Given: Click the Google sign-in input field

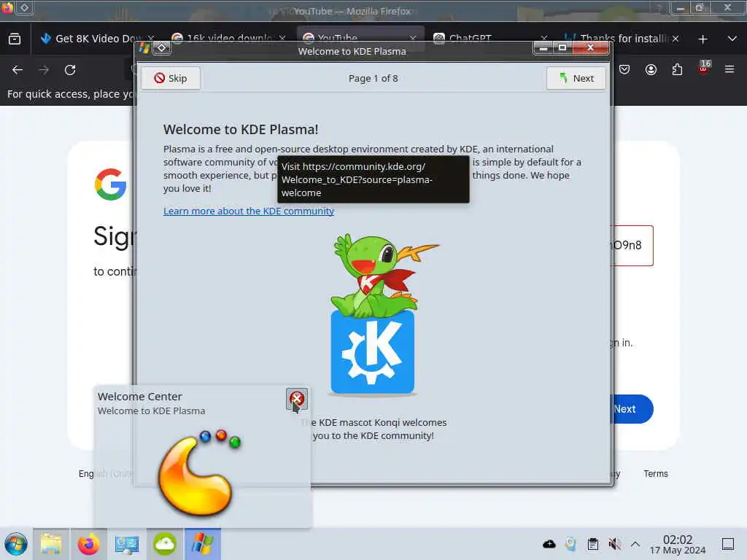Looking at the screenshot, I should tap(632, 246).
